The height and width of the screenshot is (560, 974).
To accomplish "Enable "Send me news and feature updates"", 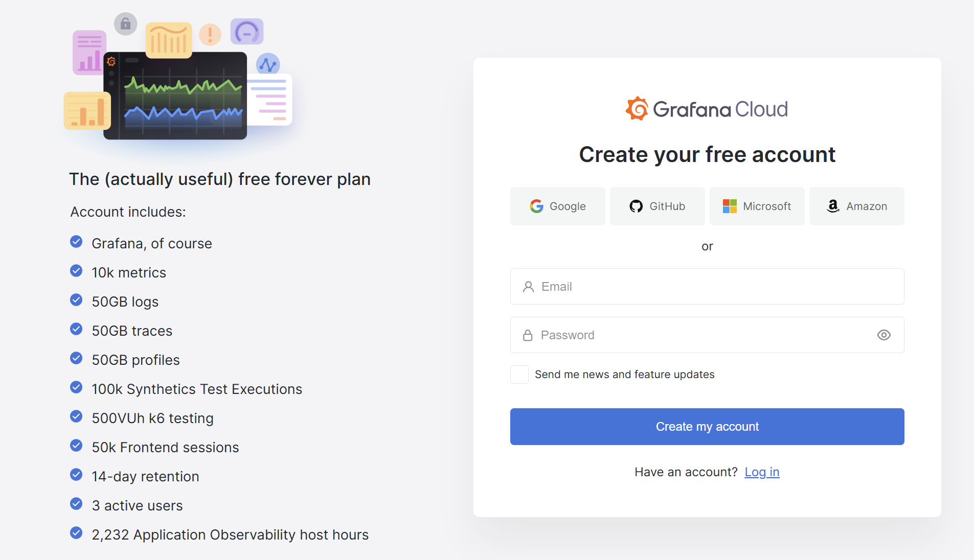I will click(518, 374).
